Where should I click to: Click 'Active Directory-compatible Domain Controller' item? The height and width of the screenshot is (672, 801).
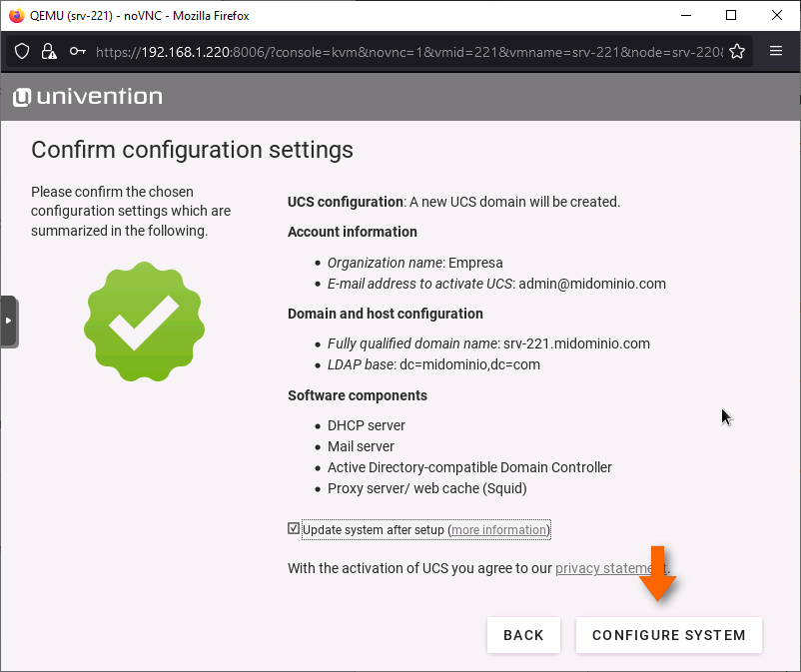pos(469,467)
